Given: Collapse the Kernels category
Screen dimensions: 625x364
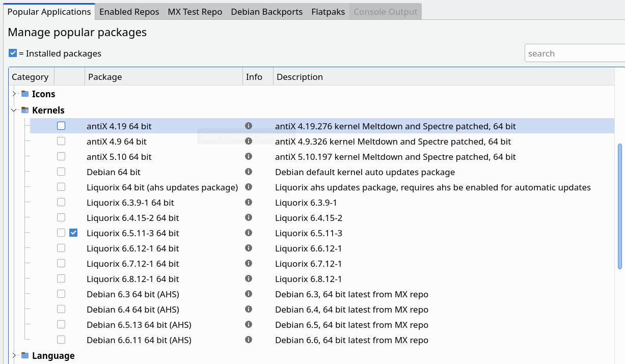Looking at the screenshot, I should (14, 110).
